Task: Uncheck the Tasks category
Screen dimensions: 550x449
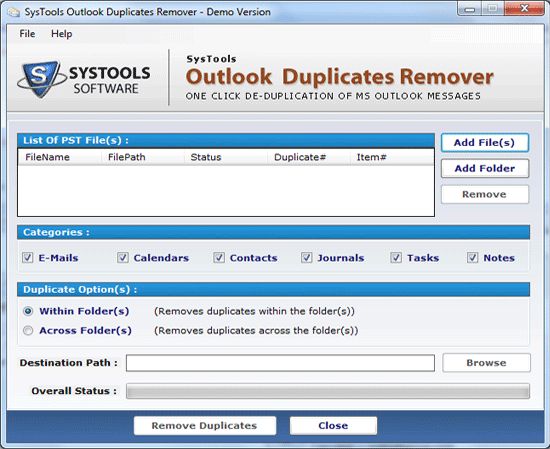Action: tap(396, 258)
